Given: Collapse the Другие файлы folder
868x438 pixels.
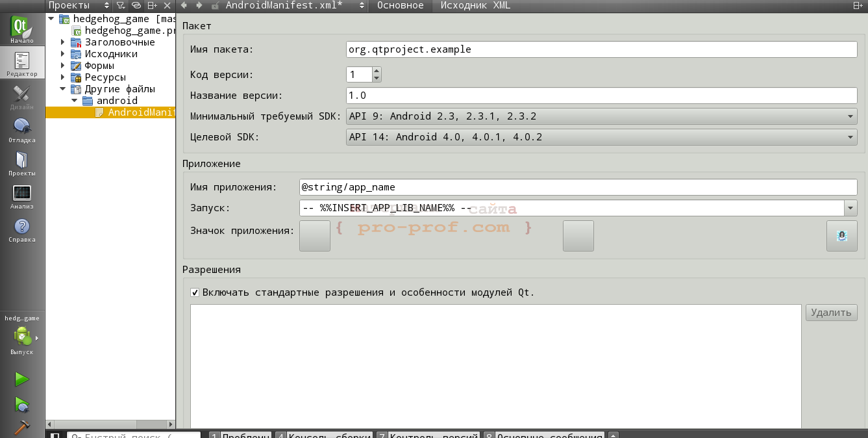Looking at the screenshot, I should 63,89.
